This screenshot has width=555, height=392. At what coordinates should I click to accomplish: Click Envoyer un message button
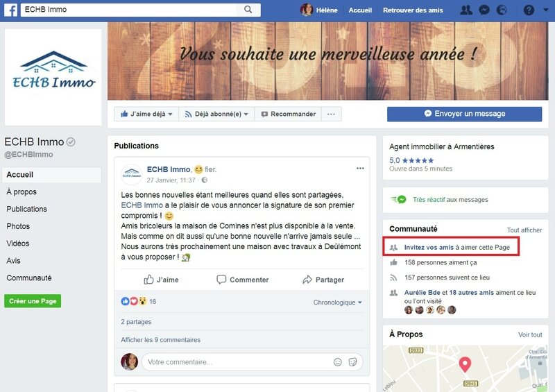[464, 114]
